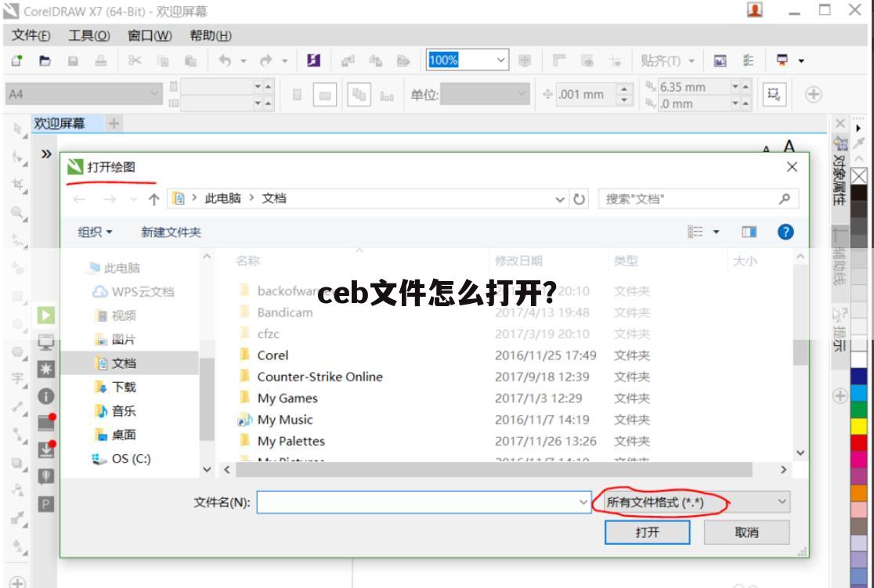Select the My Palettes folder
The height and width of the screenshot is (588, 874).
pyautogui.click(x=291, y=442)
